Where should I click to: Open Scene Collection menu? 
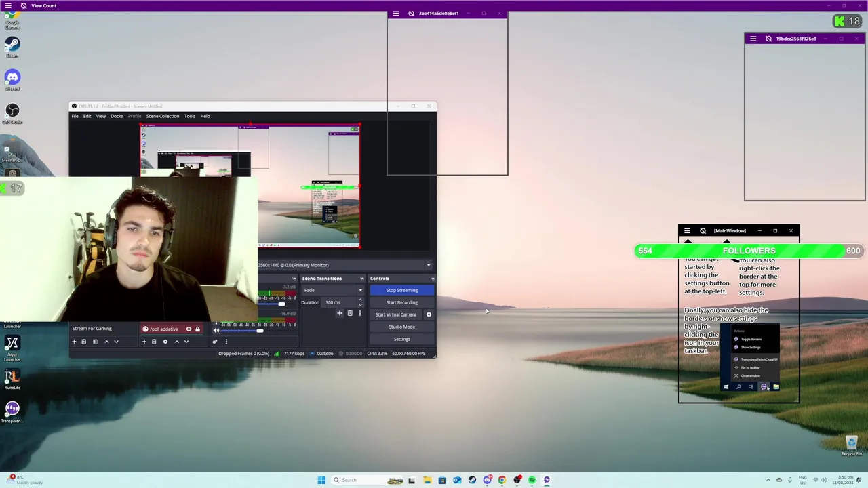[x=163, y=116]
